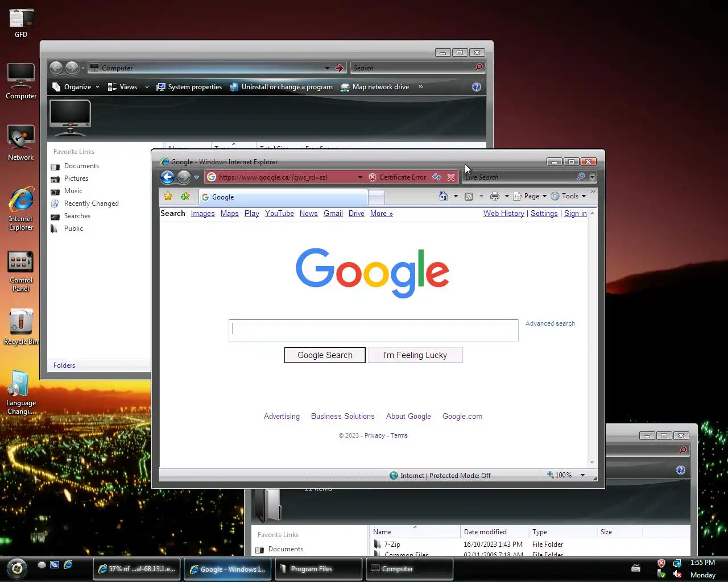
Task: Click the Internet zone globe in status bar
Action: tap(394, 476)
